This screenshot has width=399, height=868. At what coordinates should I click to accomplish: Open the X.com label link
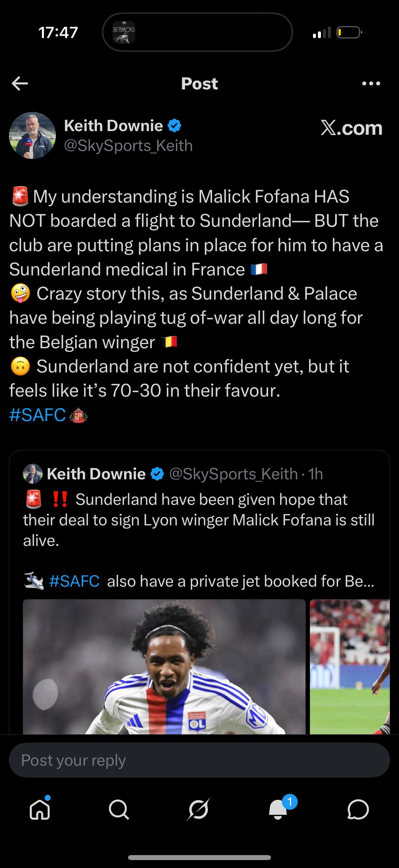click(x=352, y=128)
